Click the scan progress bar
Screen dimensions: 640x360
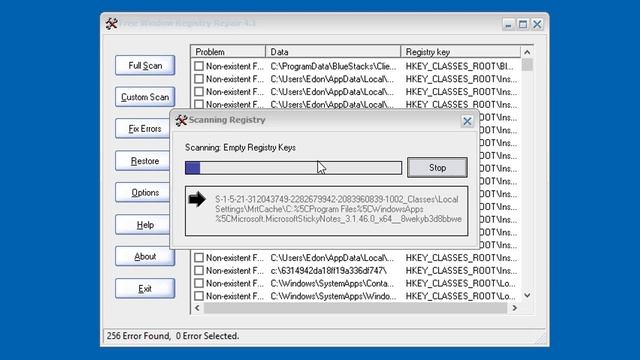[x=293, y=168]
